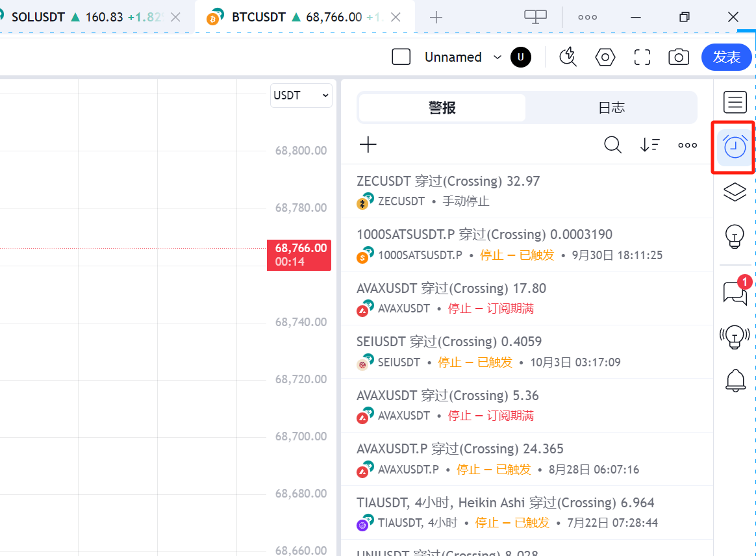
Task: Open the alert sort options icon
Action: click(x=649, y=145)
